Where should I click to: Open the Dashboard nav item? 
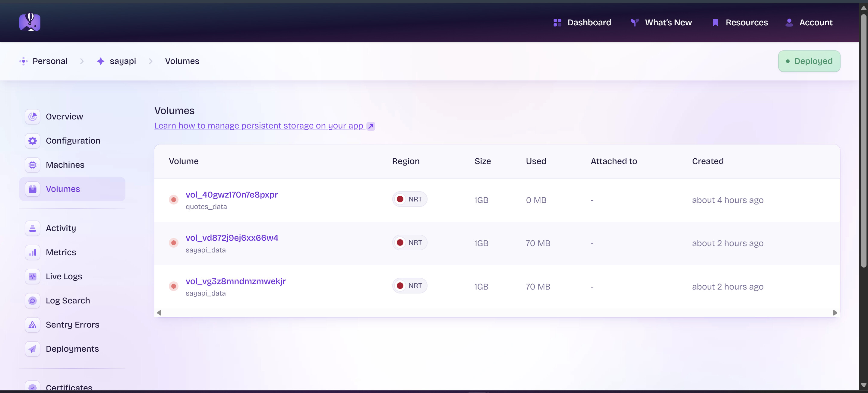582,23
